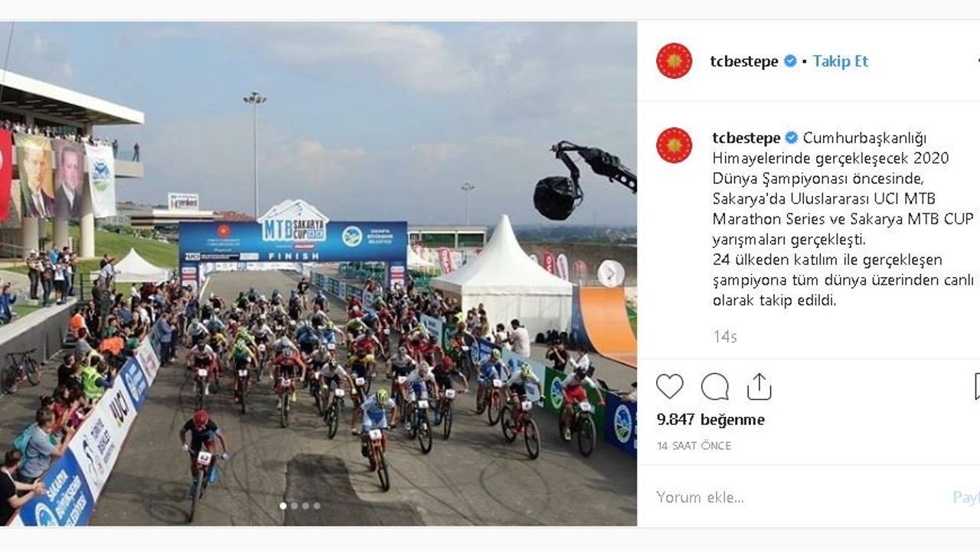Click verified badge in caption username
980x551 pixels.
point(792,138)
